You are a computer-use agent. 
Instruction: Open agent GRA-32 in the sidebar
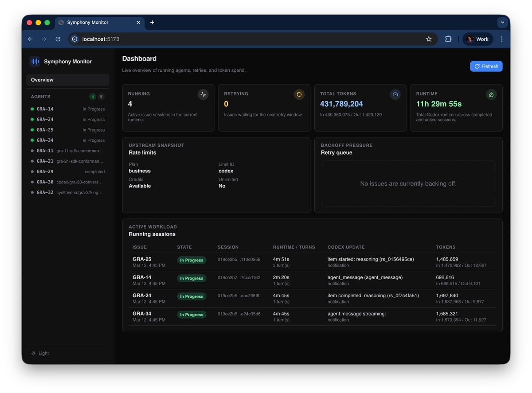[x=68, y=192]
